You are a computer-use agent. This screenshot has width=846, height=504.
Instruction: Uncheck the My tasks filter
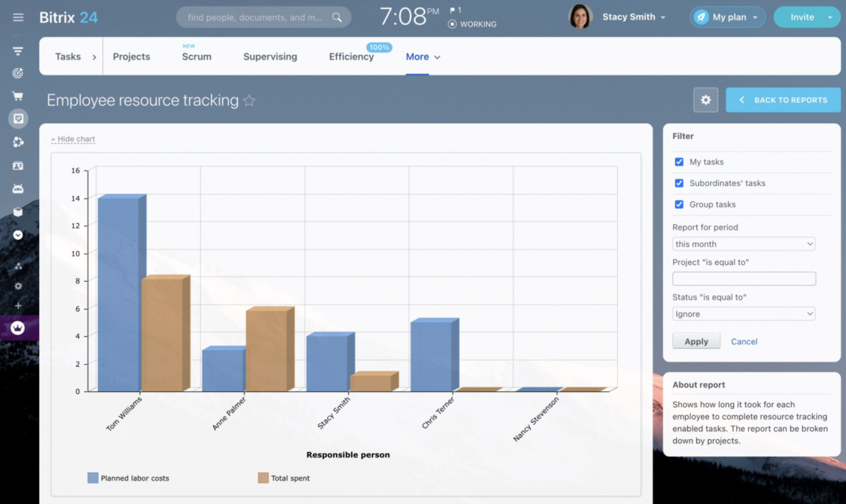(679, 161)
